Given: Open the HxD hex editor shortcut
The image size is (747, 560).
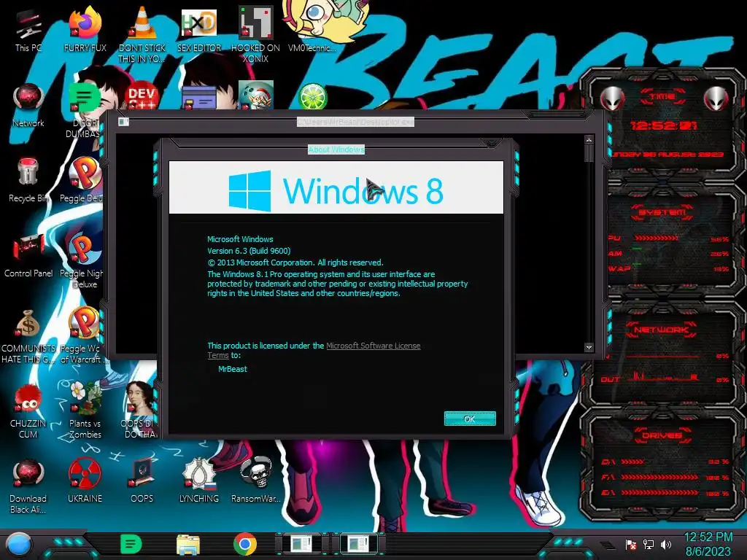Looking at the screenshot, I should pyautogui.click(x=199, y=30).
